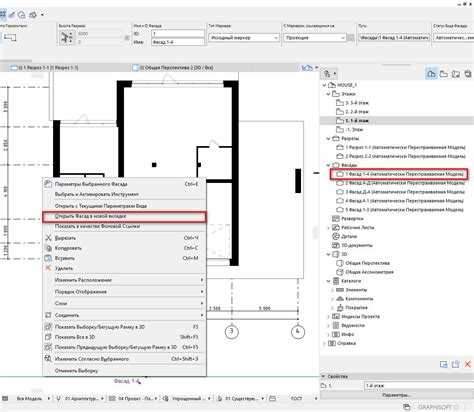Collapse the Фасады folder in the Navigator

point(328,165)
